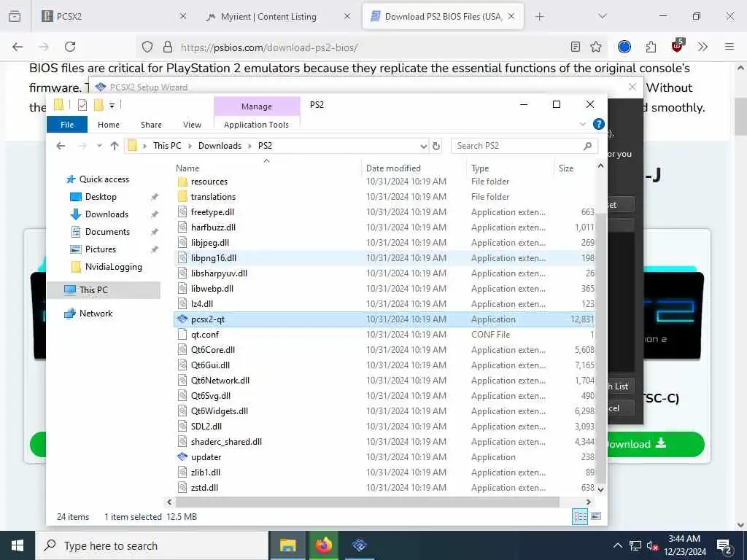Go up one folder level
Image resolution: width=747 pixels, height=560 pixels.
[115, 146]
